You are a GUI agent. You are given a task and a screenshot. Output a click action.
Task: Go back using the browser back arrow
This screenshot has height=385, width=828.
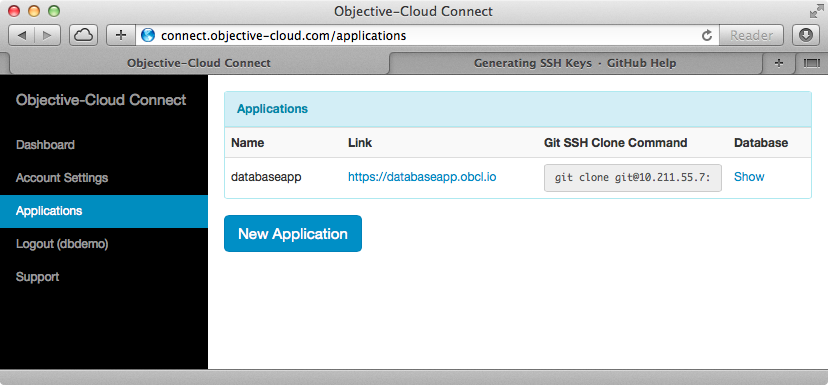click(22, 35)
